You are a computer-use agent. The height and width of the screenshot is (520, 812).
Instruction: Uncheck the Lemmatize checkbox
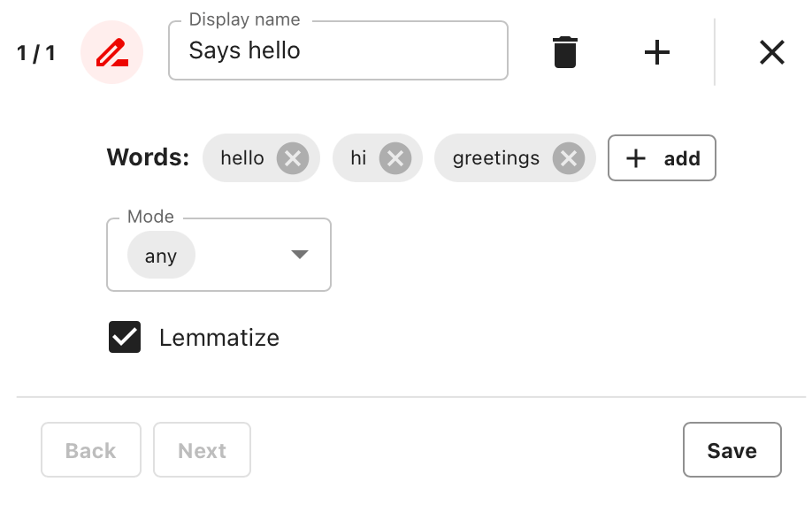125,337
